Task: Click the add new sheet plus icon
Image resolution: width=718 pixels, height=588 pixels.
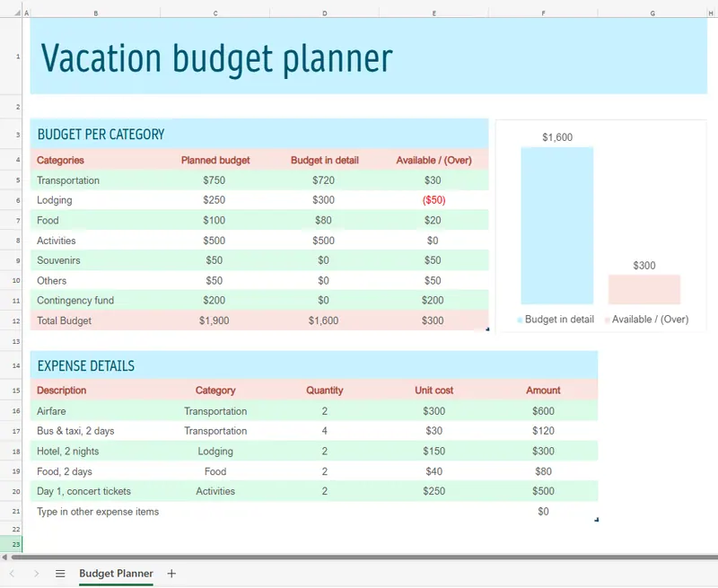Action: tap(171, 574)
